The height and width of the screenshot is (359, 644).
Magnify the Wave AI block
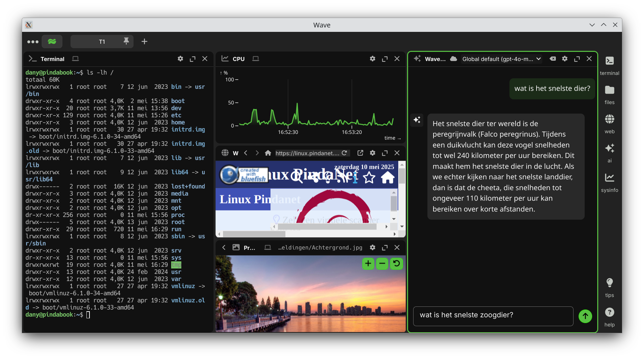click(577, 59)
